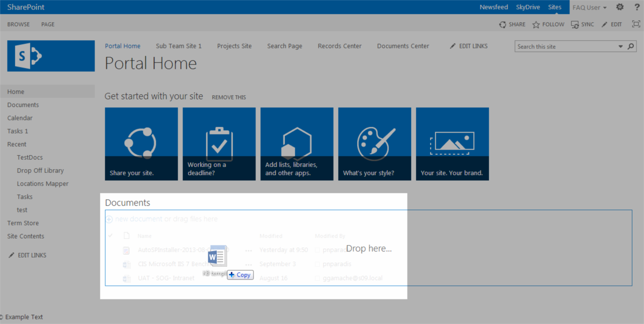644x324 pixels.
Task: Toggle the select-all checkmark in Documents header
Action: [110, 235]
